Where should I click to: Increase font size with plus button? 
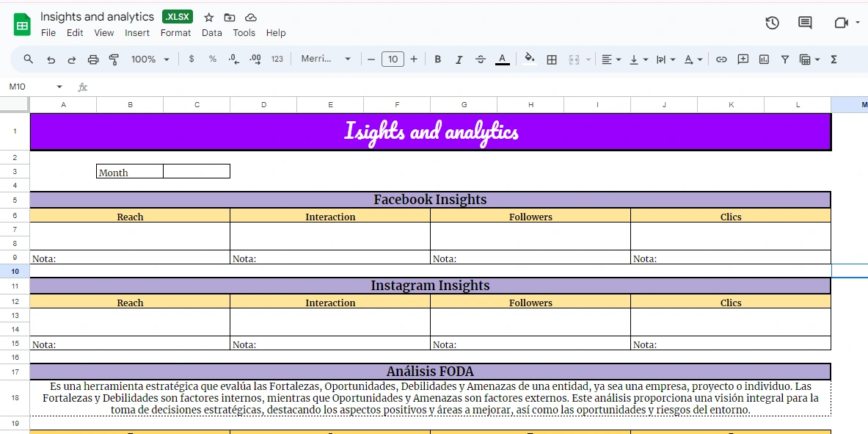414,59
